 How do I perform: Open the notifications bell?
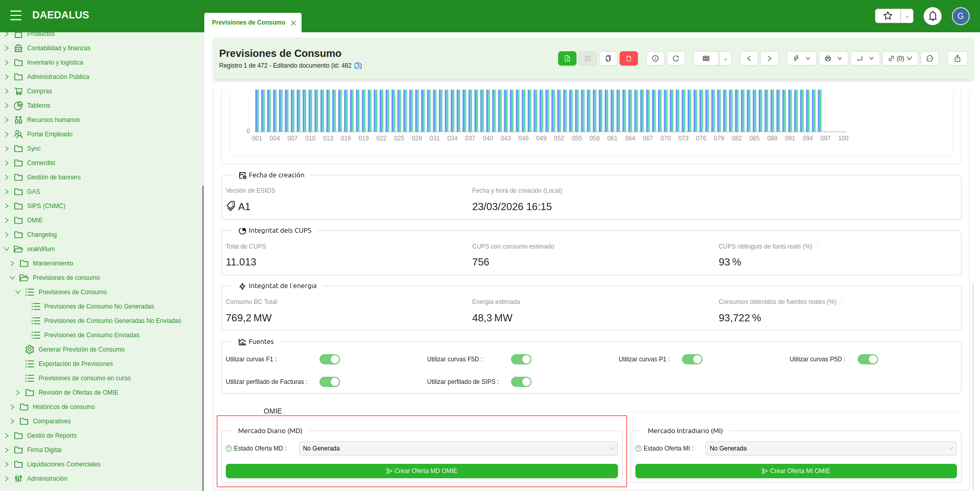click(932, 16)
